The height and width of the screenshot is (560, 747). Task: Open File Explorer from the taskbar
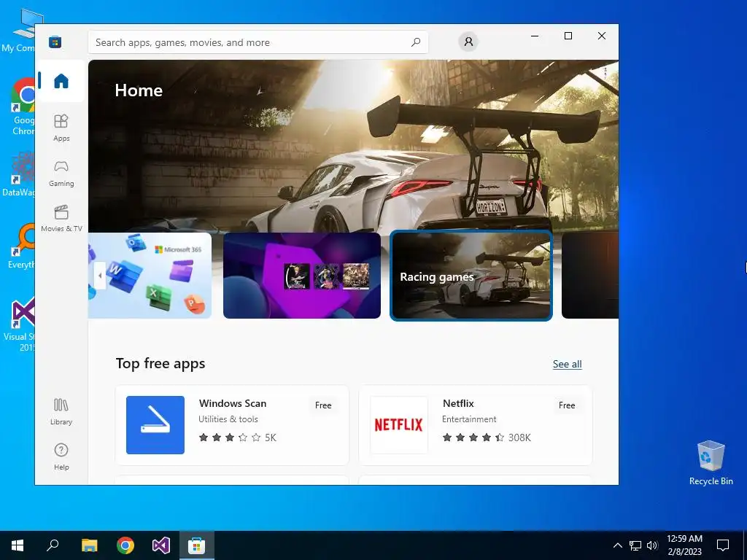pyautogui.click(x=89, y=545)
